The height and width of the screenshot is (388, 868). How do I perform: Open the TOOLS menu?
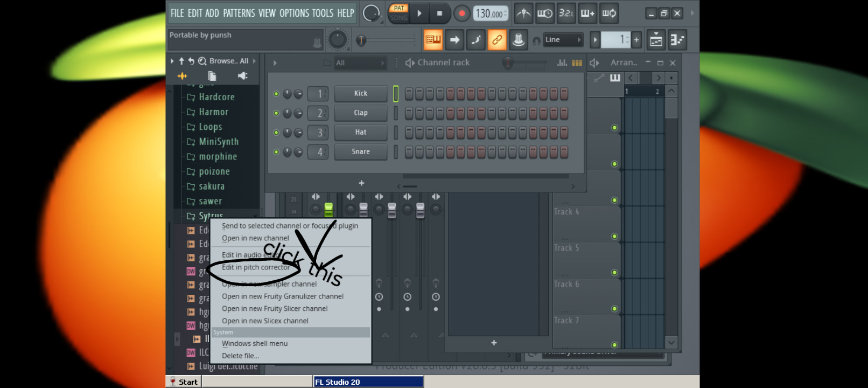tap(323, 13)
